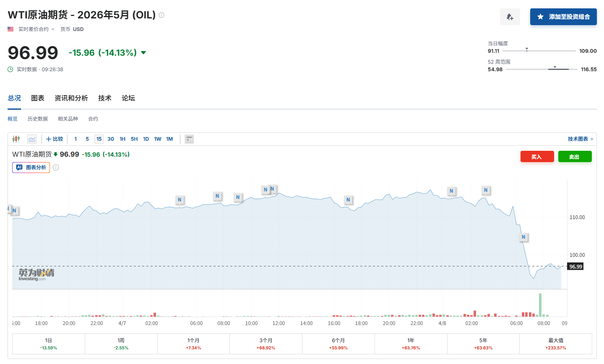Image resolution: width=604 pixels, height=364 pixels.
Task: Click the compare plus button
Action: [x=55, y=139]
